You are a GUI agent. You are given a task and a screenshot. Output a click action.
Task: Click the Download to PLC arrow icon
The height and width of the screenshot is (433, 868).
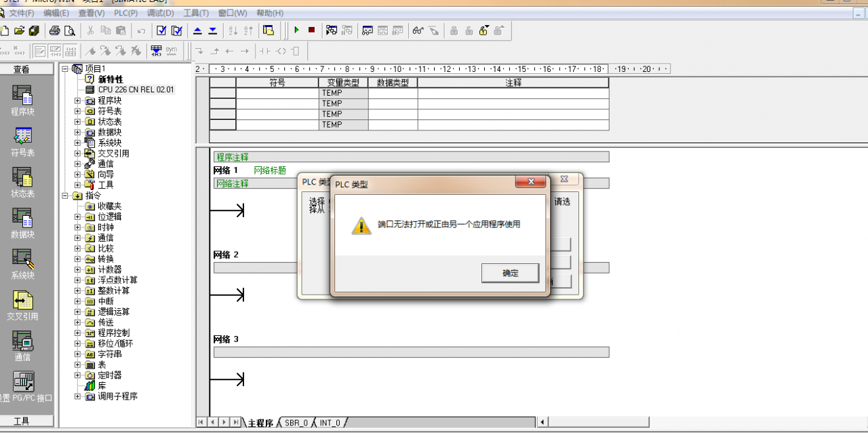tap(212, 31)
